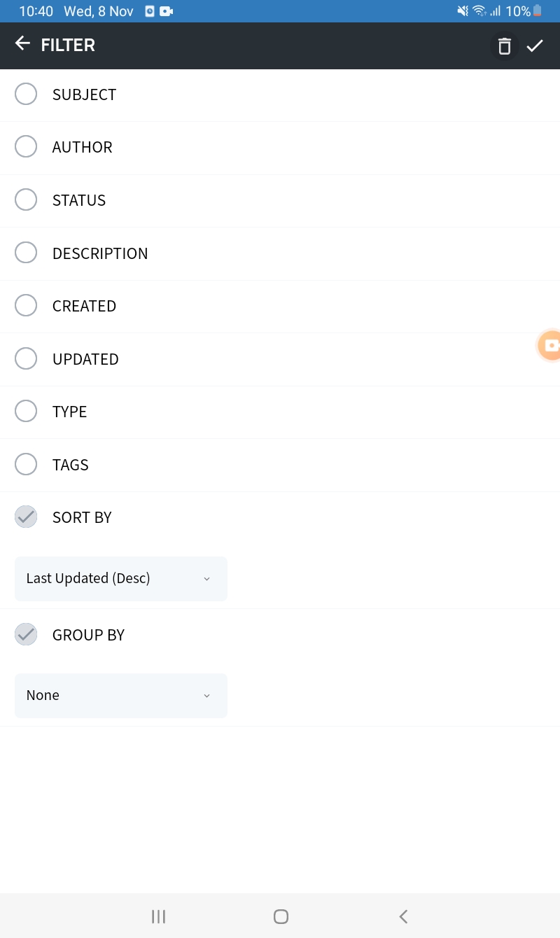The height and width of the screenshot is (938, 560).
Task: Tap the TAGS filter label
Action: pos(70,465)
